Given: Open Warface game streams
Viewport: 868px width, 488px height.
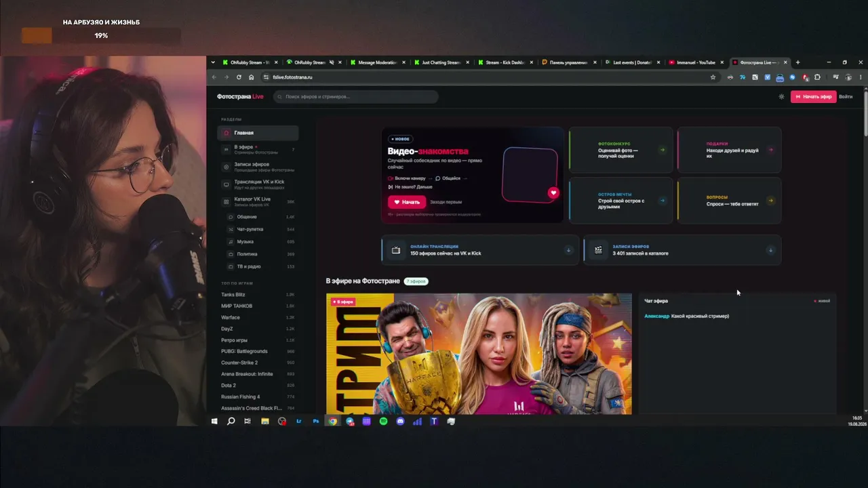Looking at the screenshot, I should pos(258,317).
